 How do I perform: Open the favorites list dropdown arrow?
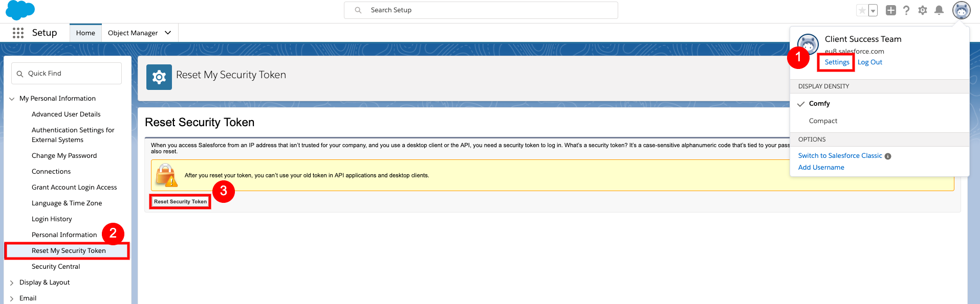(x=873, y=11)
